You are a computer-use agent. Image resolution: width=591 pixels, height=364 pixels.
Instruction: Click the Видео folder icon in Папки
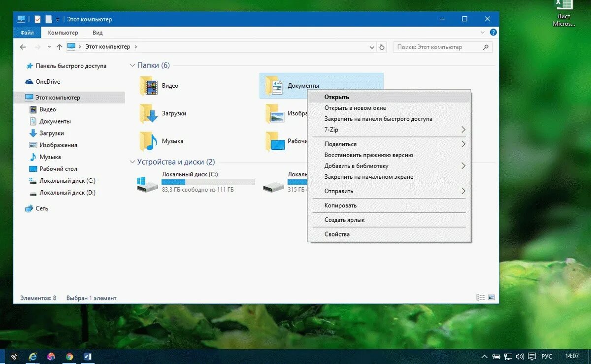point(148,86)
